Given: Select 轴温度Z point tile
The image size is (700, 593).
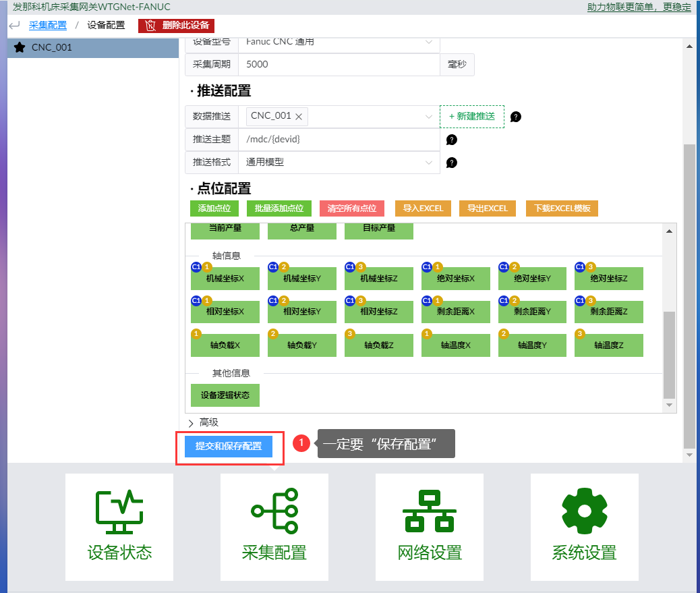Looking at the screenshot, I should [x=609, y=345].
